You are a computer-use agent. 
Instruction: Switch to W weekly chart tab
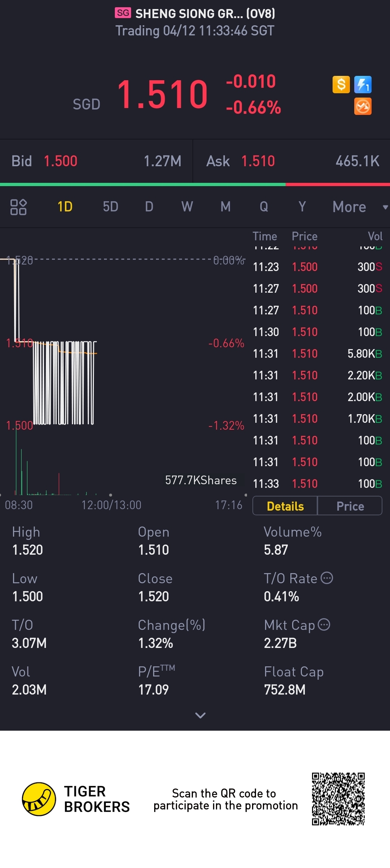point(187,207)
